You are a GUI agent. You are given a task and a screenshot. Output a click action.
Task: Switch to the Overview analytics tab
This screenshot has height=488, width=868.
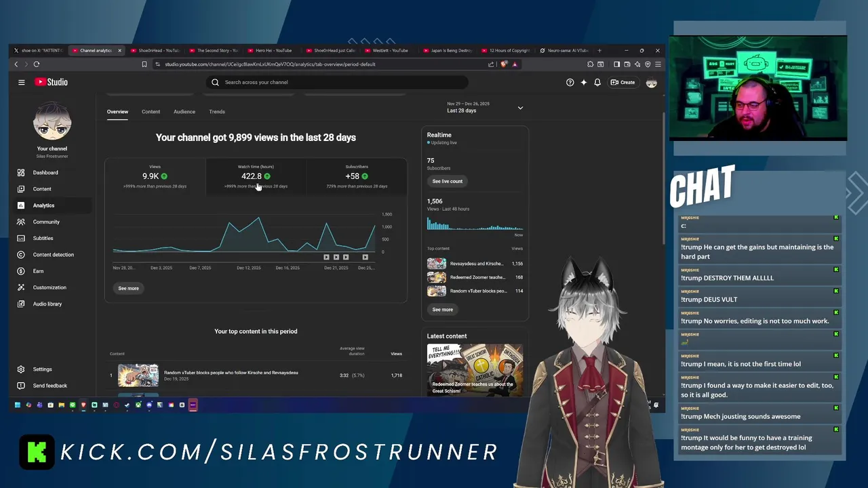tap(117, 112)
